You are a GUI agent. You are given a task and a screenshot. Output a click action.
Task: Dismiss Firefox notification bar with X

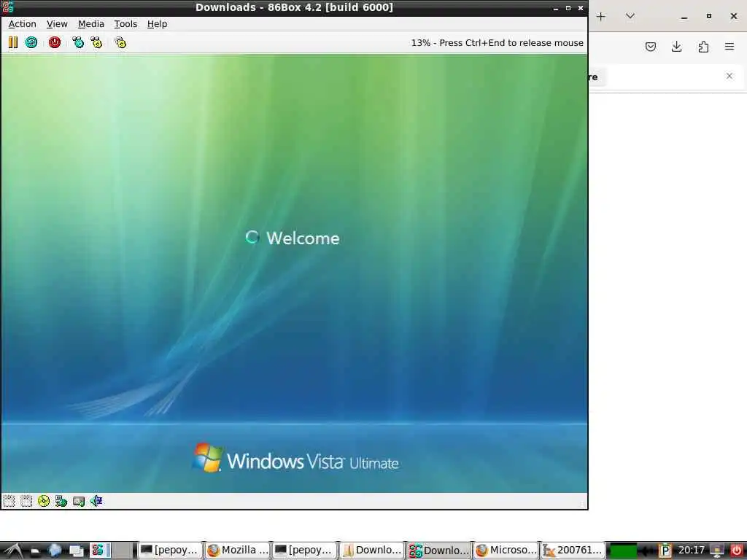tap(729, 76)
